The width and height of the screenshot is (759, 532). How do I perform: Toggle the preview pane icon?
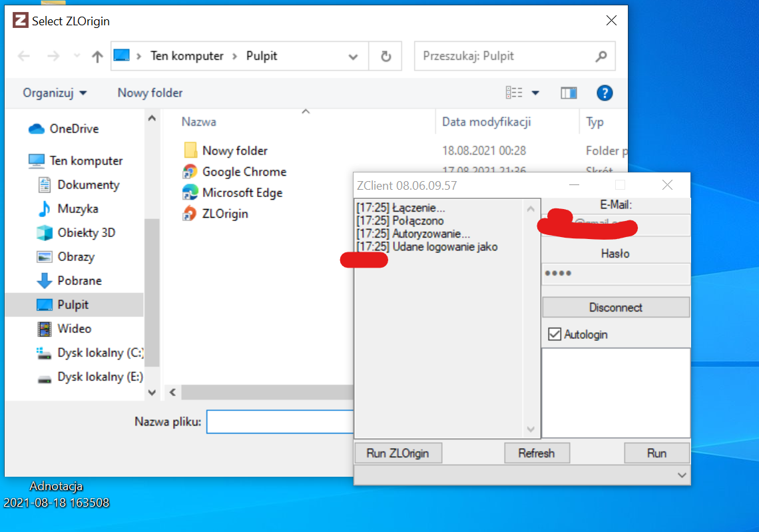[x=569, y=93]
